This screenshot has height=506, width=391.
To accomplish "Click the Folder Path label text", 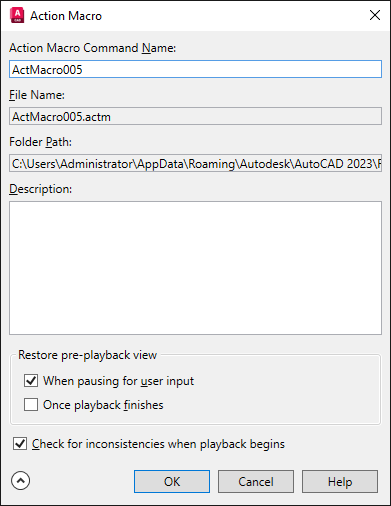I will 40,142.
